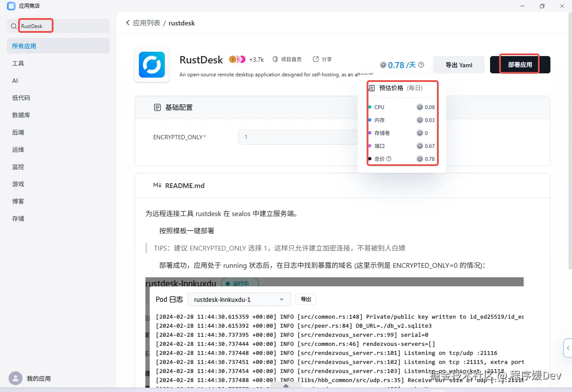
Task: Click the search magnifier icon
Action: [14, 26]
